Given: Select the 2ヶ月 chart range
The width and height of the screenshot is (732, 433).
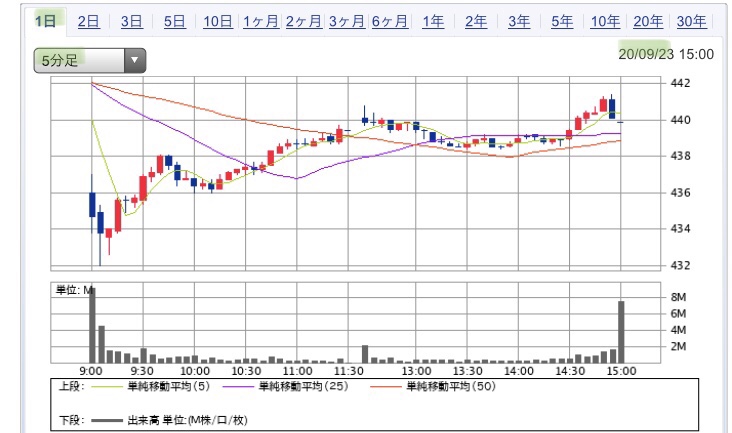Looking at the screenshot, I should [304, 21].
